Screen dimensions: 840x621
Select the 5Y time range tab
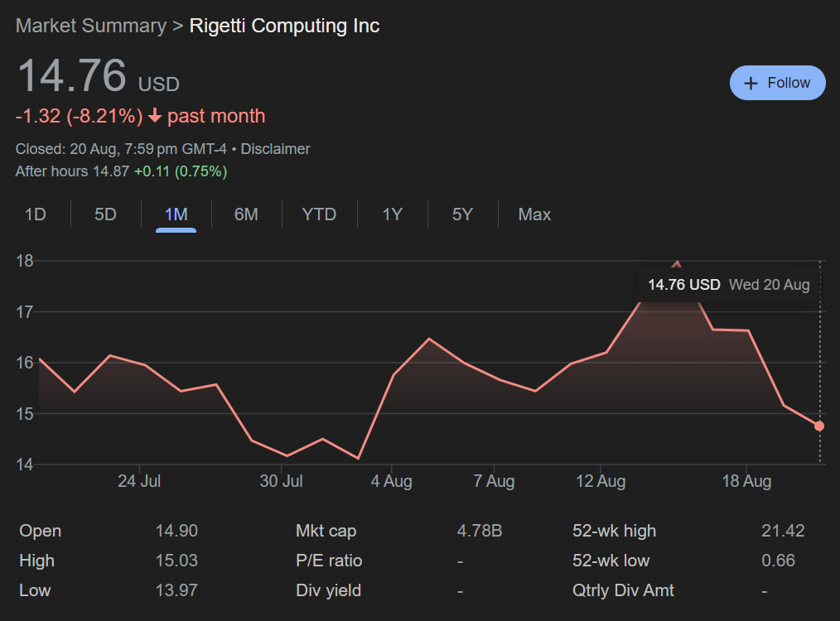[462, 214]
